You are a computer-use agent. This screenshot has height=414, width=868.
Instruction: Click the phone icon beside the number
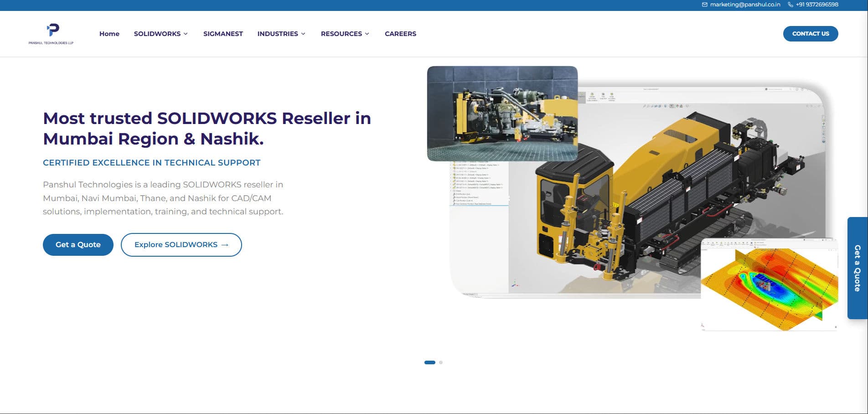[x=790, y=5]
